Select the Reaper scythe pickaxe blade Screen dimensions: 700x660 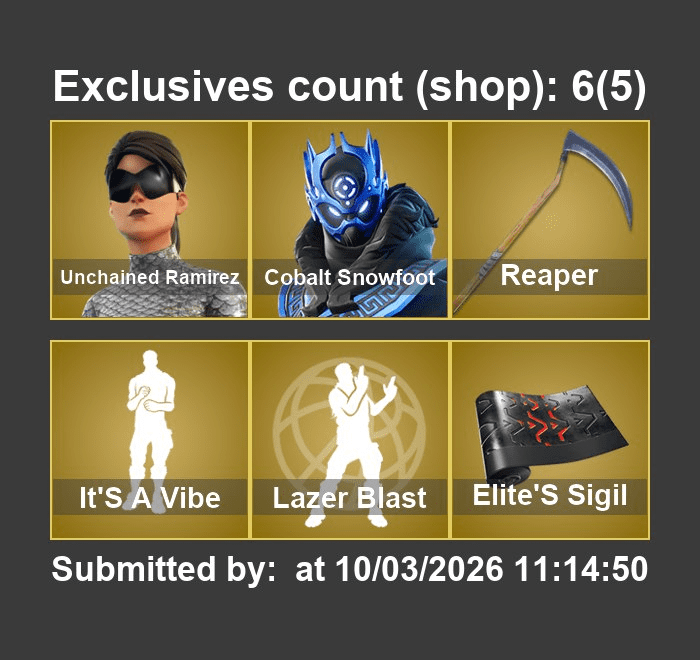click(x=600, y=176)
